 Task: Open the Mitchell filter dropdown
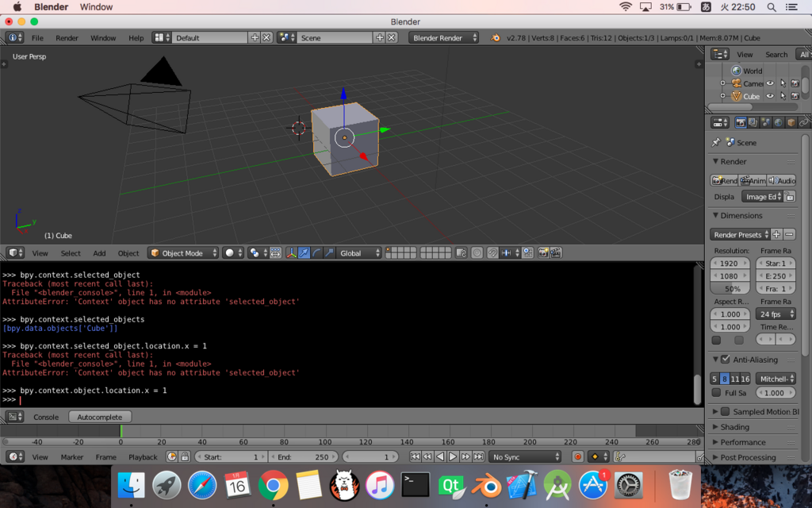point(776,379)
